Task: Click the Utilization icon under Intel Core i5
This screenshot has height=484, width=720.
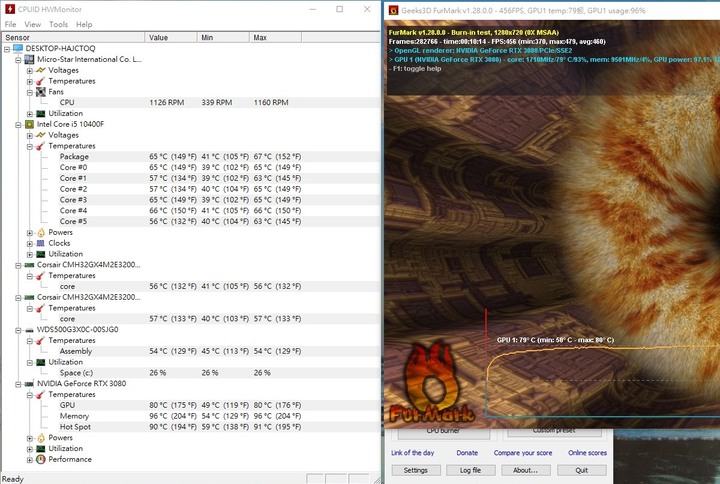Action: pos(41,254)
